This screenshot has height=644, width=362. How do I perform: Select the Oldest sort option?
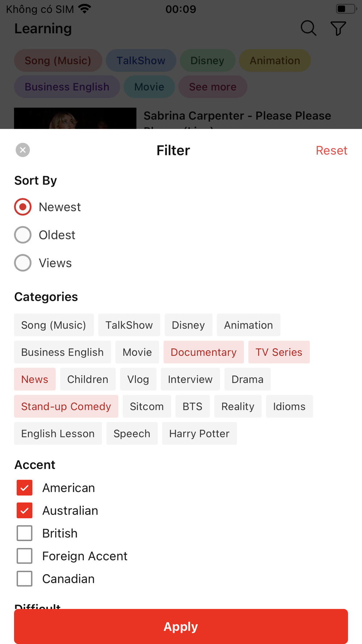[x=23, y=235]
